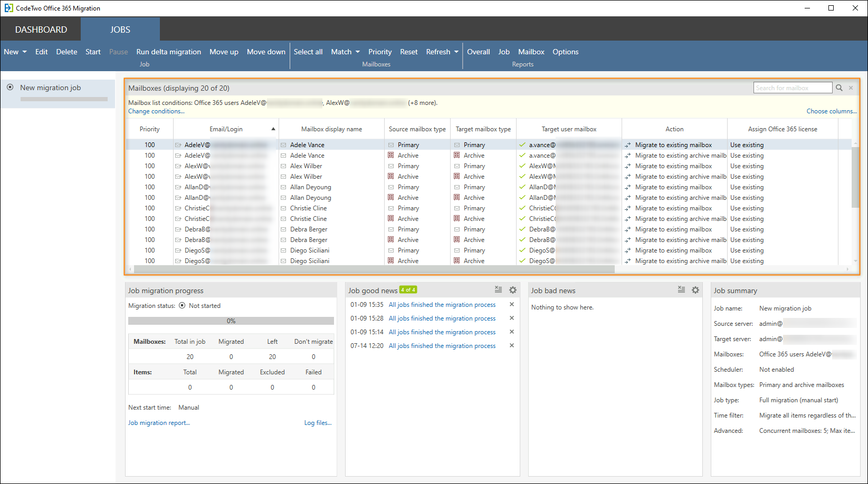Click the Not started migration status icon
The image size is (868, 484).
pyautogui.click(x=182, y=305)
